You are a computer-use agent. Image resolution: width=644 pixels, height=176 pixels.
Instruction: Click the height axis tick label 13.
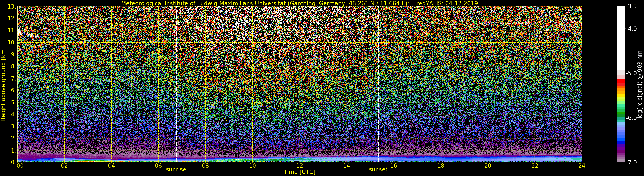click(12, 7)
